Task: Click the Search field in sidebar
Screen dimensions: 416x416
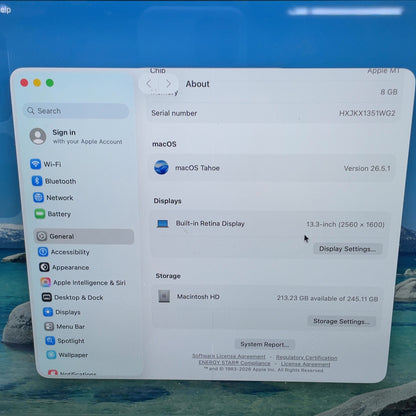Action: click(x=76, y=111)
